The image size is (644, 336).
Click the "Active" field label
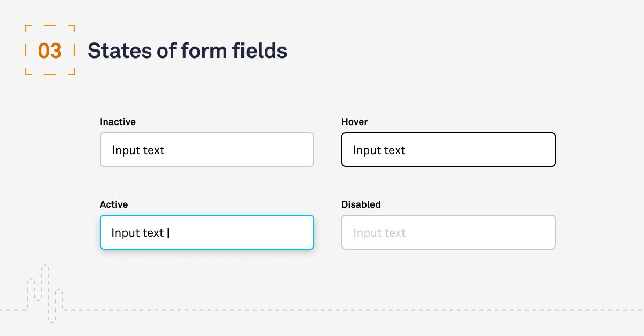(114, 204)
